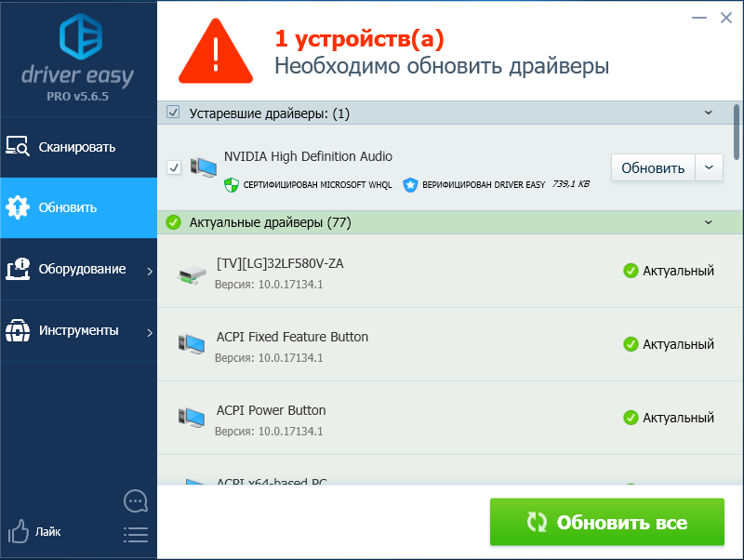Viewport: 744px width, 560px height.
Task: Click ВЕРИФИЦИРОВАН DRIVER EASY label
Action: coord(484,184)
